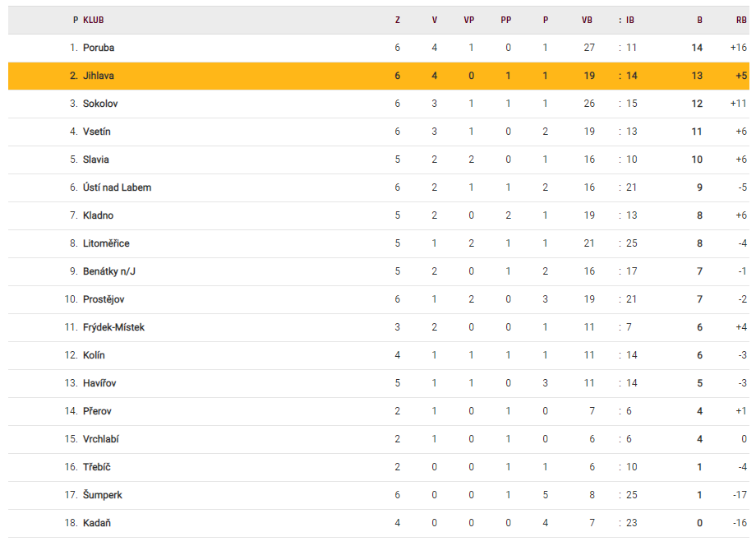Open the Kolín team link
This screenshot has width=756, height=546.
(x=94, y=355)
